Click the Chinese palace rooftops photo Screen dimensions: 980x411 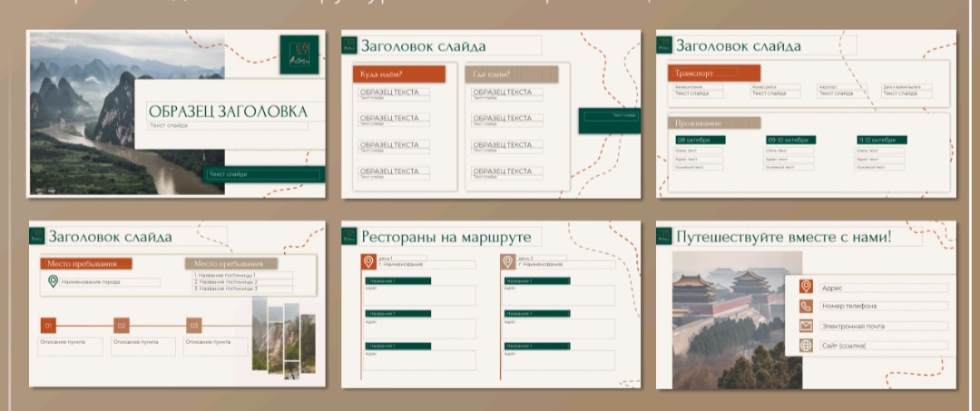737,319
